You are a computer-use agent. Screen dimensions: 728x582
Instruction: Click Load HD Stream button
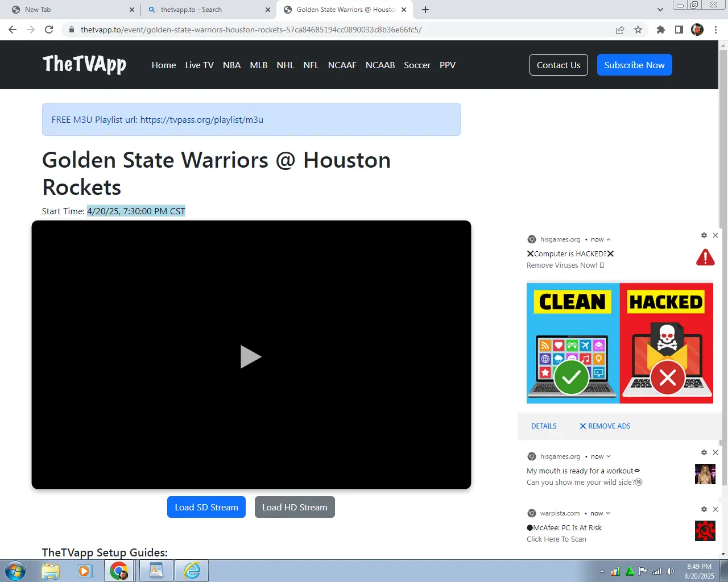pos(295,507)
